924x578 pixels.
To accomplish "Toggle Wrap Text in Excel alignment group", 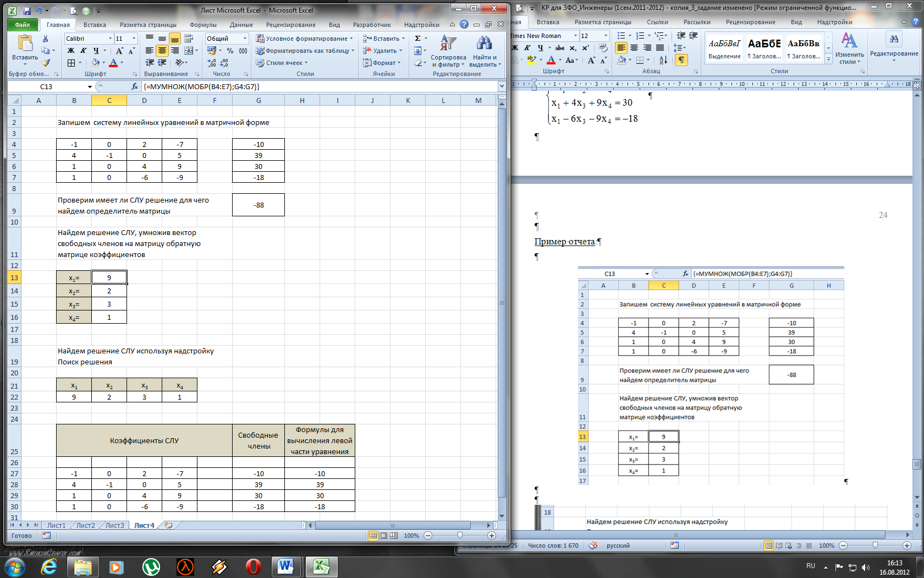I will pos(189,39).
